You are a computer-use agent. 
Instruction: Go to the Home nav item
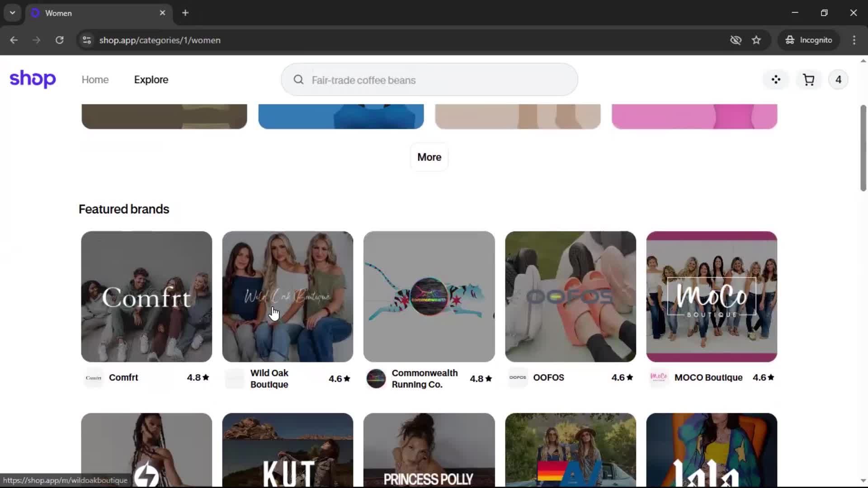tap(95, 80)
